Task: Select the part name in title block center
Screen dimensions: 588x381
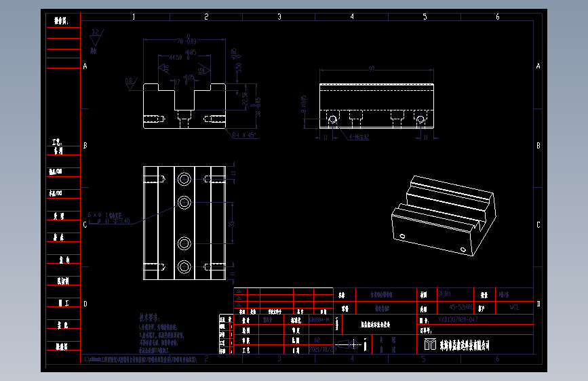Action: (x=375, y=325)
